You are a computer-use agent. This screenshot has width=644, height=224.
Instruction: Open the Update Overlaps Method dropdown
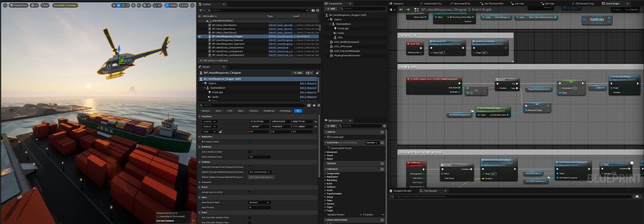pos(260,172)
